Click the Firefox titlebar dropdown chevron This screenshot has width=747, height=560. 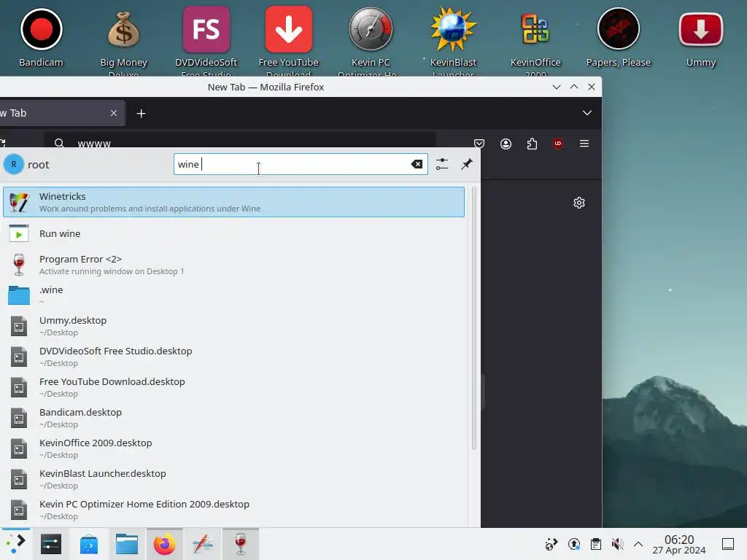pos(556,87)
